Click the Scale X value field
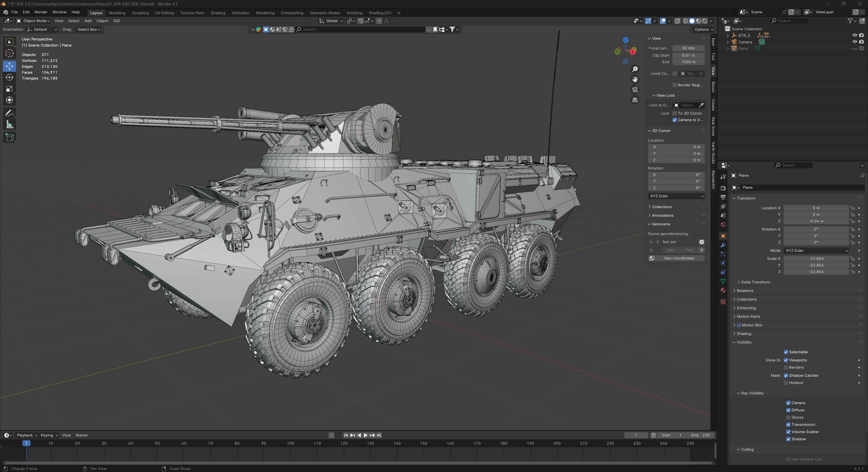The image size is (868, 472). pos(816,259)
